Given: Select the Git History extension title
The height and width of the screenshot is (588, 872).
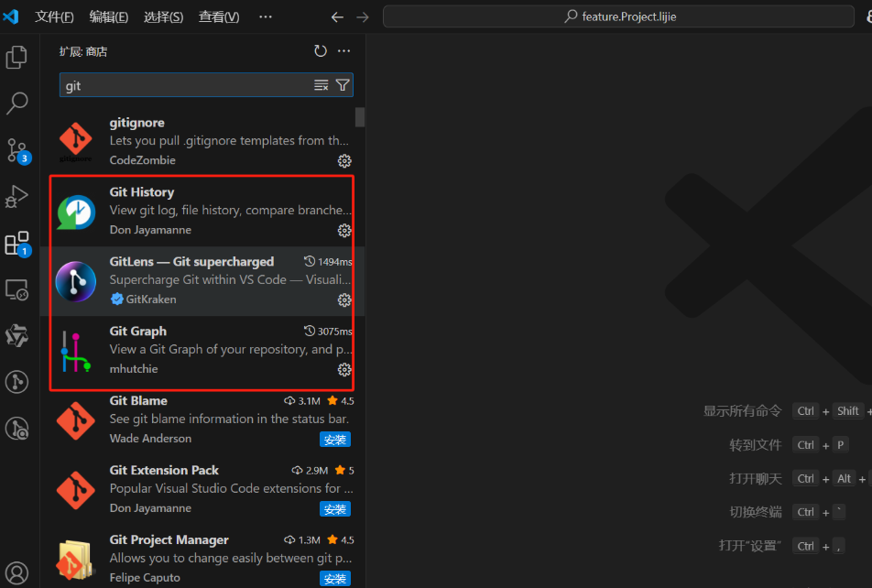Looking at the screenshot, I should tap(142, 192).
